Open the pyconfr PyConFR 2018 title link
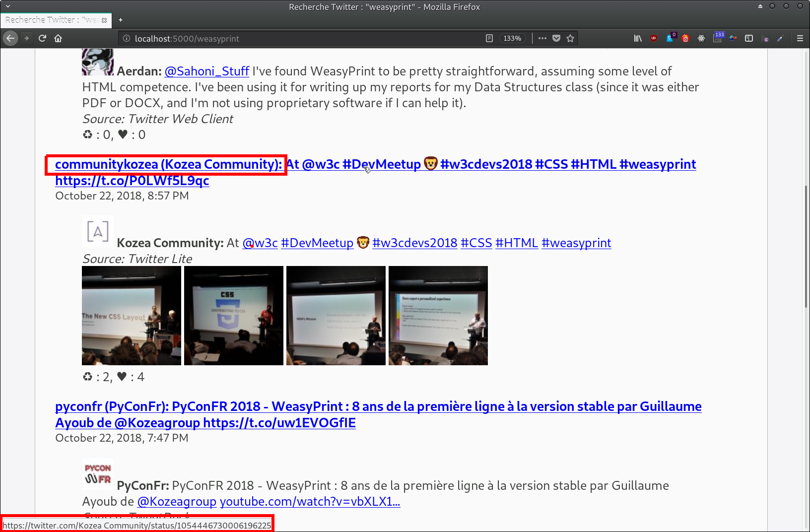 (x=378, y=414)
